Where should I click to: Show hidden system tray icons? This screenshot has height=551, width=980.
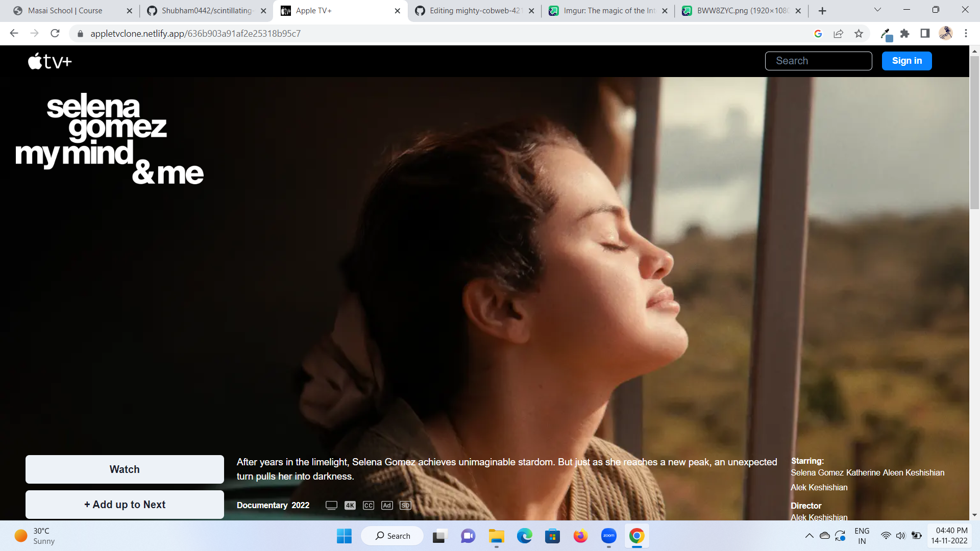809,536
